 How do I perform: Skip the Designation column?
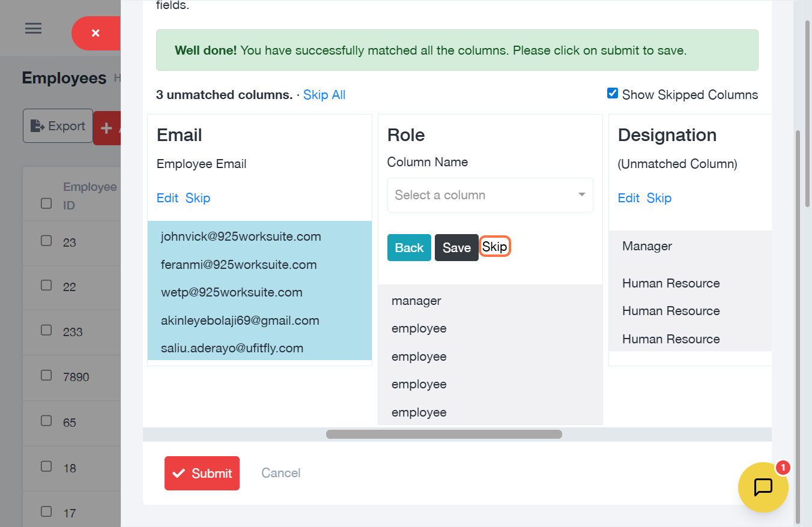point(659,198)
